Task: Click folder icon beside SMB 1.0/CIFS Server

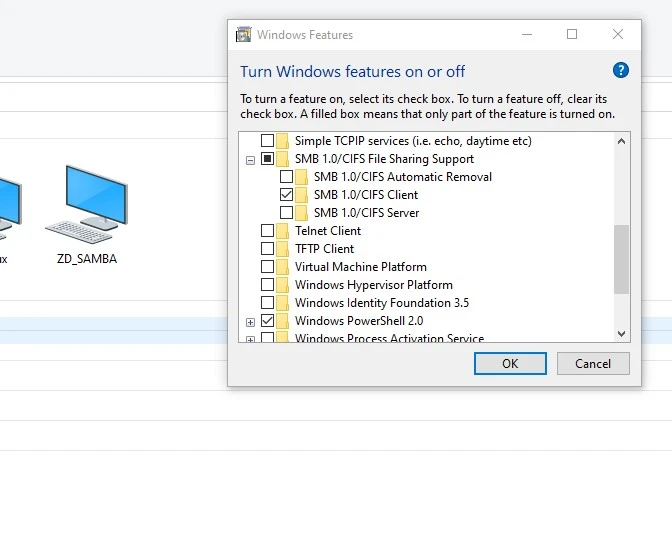Action: tap(301, 213)
